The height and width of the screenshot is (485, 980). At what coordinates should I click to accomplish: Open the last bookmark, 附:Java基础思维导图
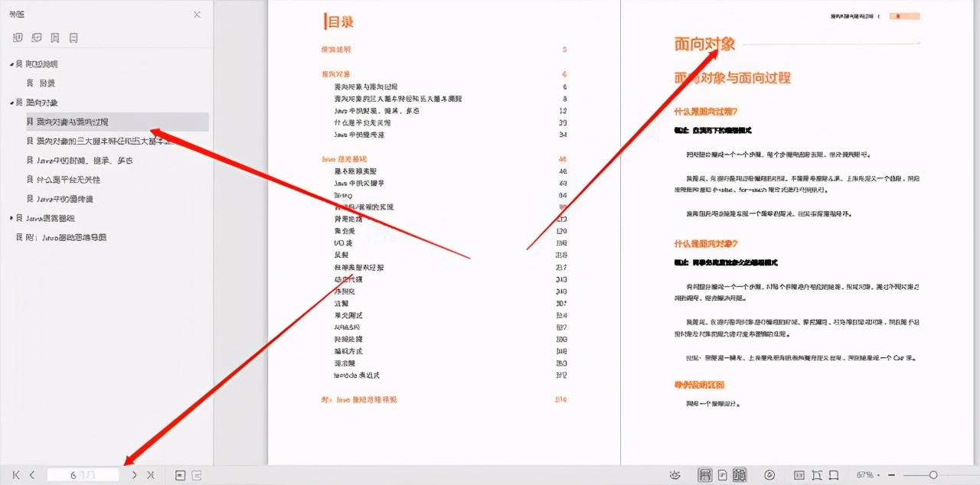(67, 237)
